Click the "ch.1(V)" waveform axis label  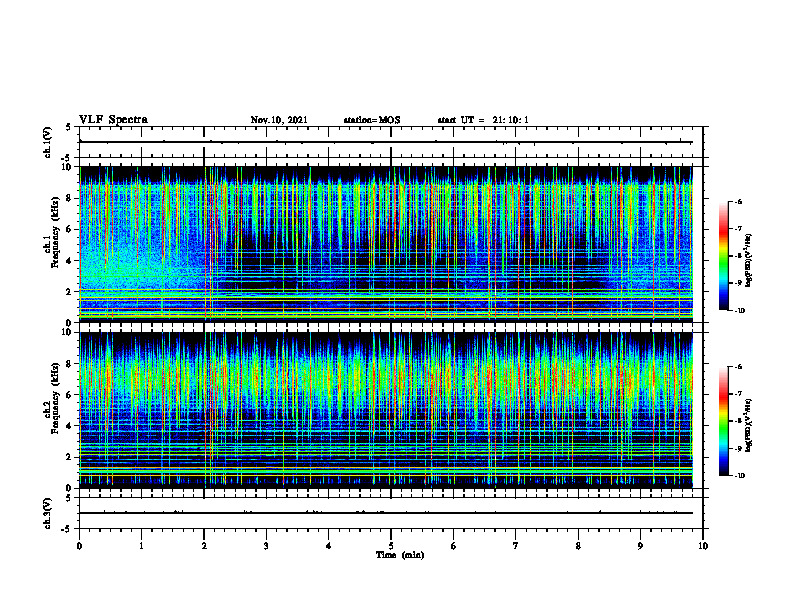pyautogui.click(x=48, y=142)
